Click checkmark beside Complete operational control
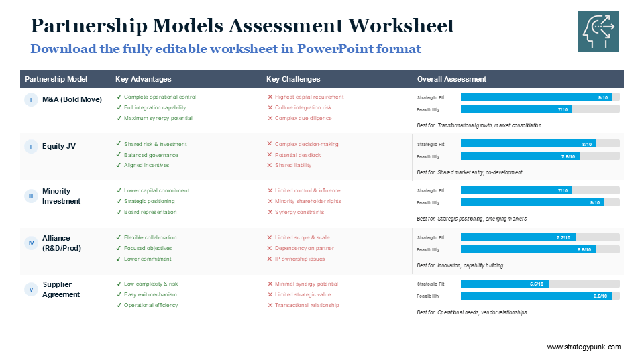This screenshot has width=644, height=362. point(119,97)
